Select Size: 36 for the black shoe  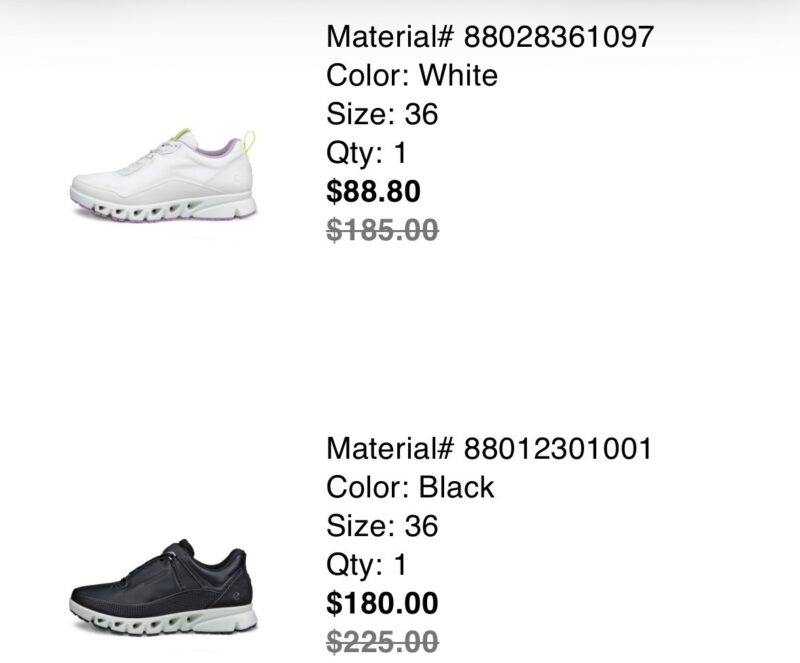[382, 525]
